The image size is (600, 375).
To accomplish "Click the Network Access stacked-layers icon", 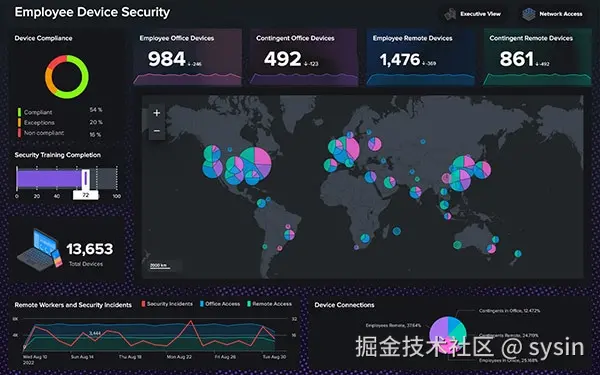I will tap(529, 14).
